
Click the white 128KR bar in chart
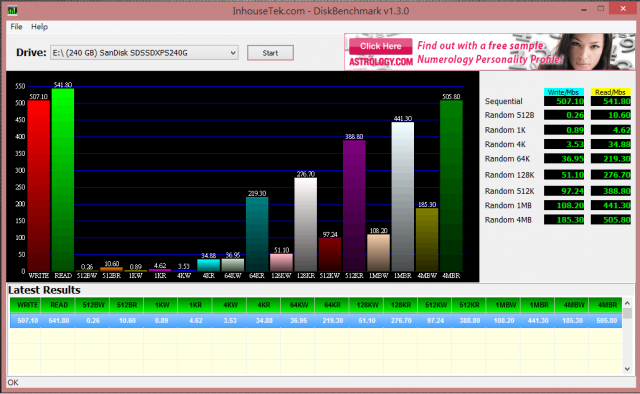(306, 225)
